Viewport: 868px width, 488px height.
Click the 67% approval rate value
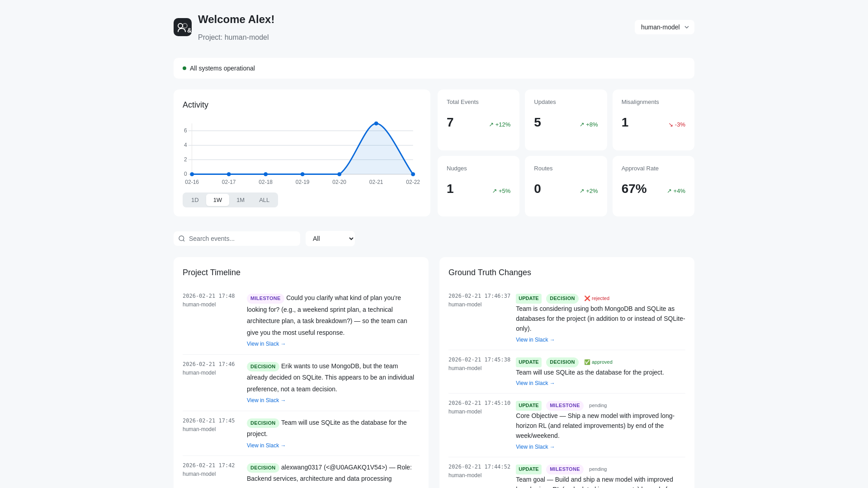(x=634, y=189)
